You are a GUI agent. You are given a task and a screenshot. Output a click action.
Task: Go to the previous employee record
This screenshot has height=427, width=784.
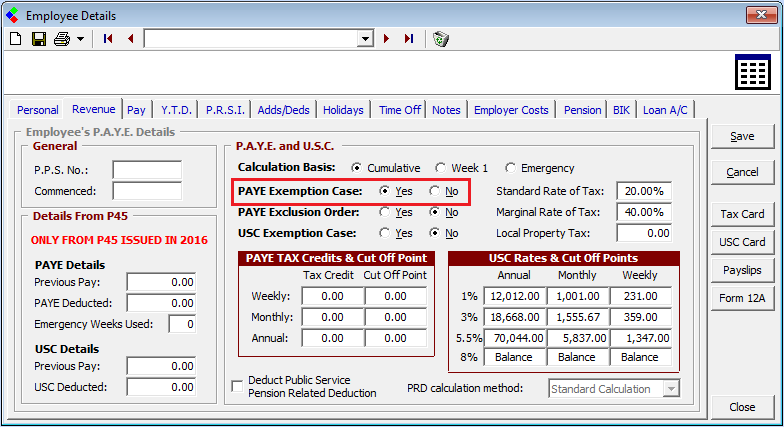(x=130, y=39)
